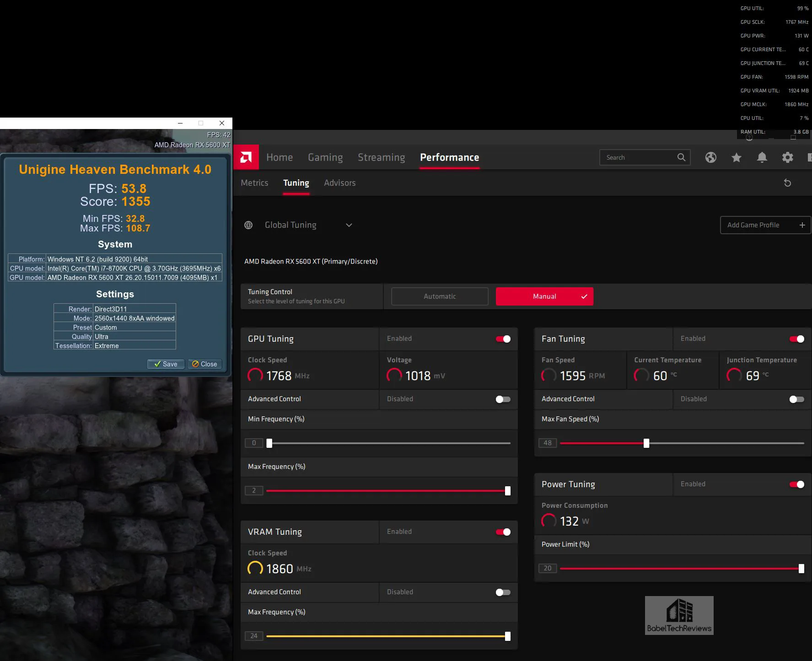Select Automatic tuning control
Viewport: 812px width, 661px height.
(x=440, y=296)
